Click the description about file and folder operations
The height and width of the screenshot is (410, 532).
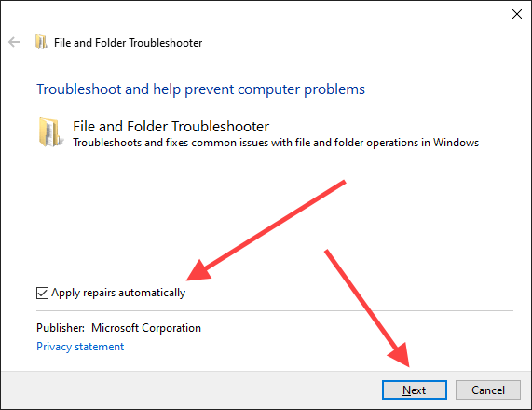pos(276,143)
